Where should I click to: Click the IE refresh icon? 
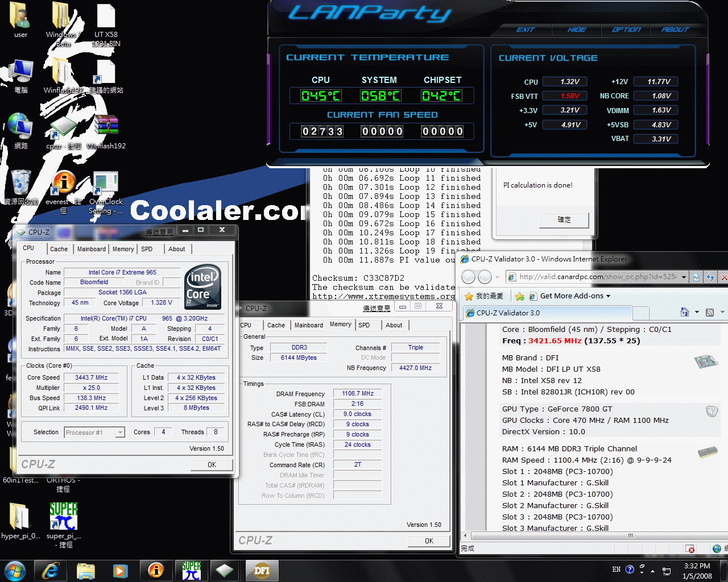(x=710, y=277)
